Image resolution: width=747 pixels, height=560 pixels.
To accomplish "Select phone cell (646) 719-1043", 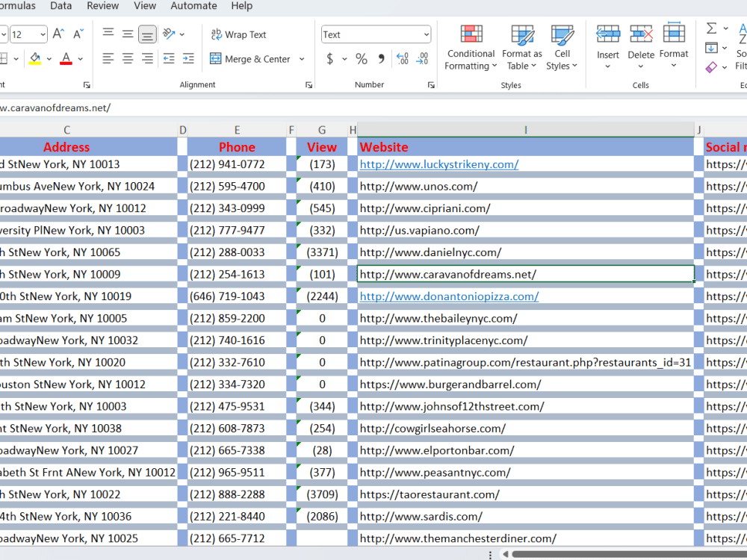I will tap(237, 296).
